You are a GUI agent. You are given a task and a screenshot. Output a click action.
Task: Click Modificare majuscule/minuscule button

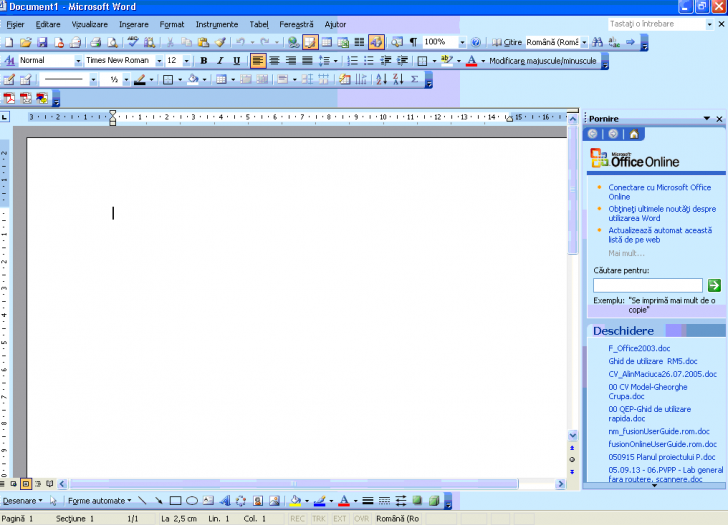point(543,61)
